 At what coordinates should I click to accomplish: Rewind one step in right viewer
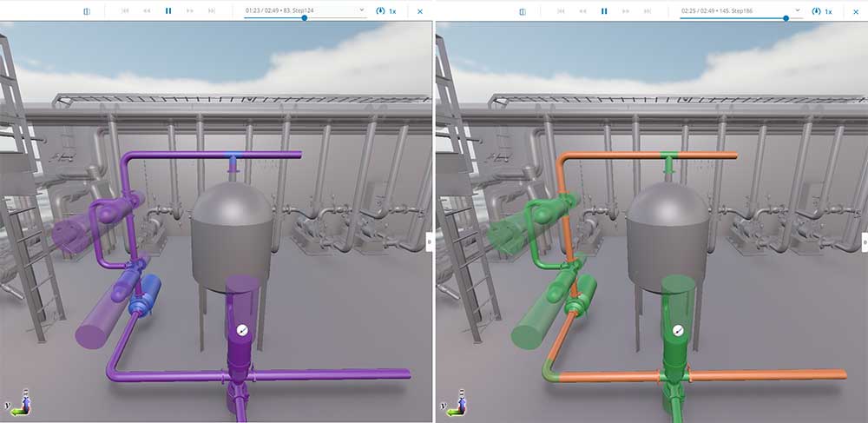[x=582, y=11]
